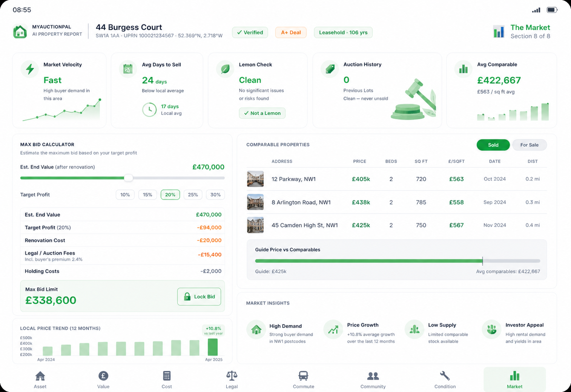The height and width of the screenshot is (392, 571).
Task: Switch comparables to For Sale
Action: pyautogui.click(x=530, y=145)
